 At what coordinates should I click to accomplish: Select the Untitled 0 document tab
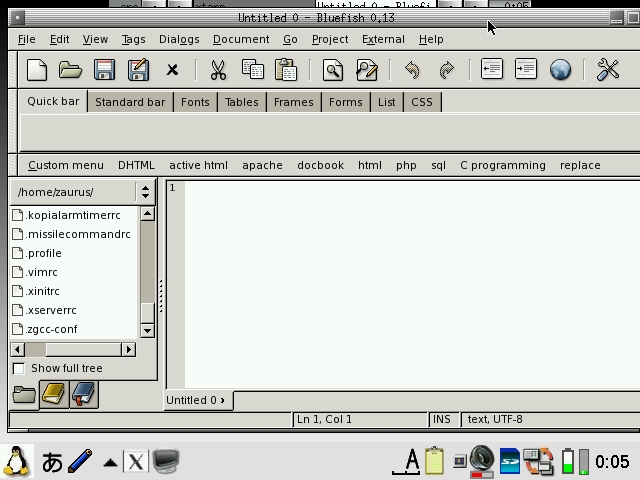pos(194,400)
